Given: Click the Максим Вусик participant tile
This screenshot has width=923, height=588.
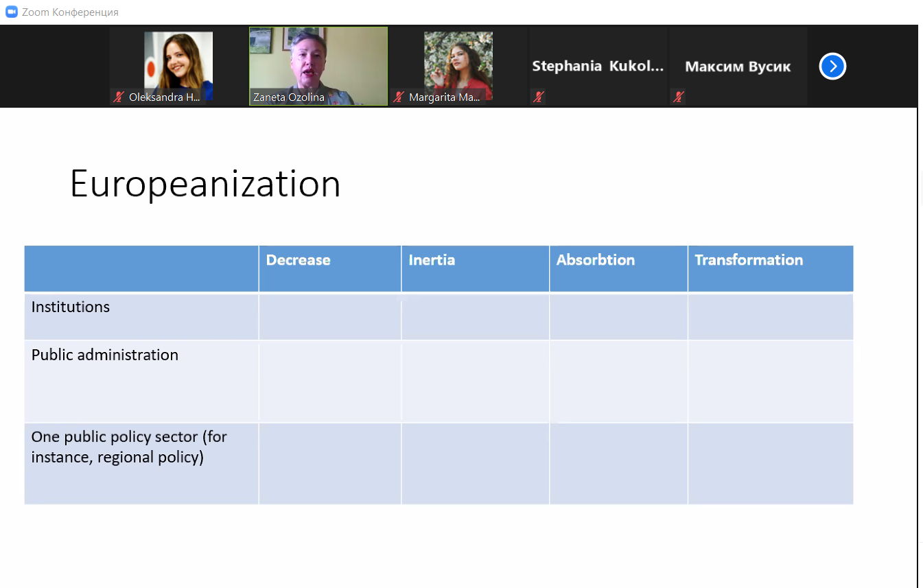Looking at the screenshot, I should [738, 67].
